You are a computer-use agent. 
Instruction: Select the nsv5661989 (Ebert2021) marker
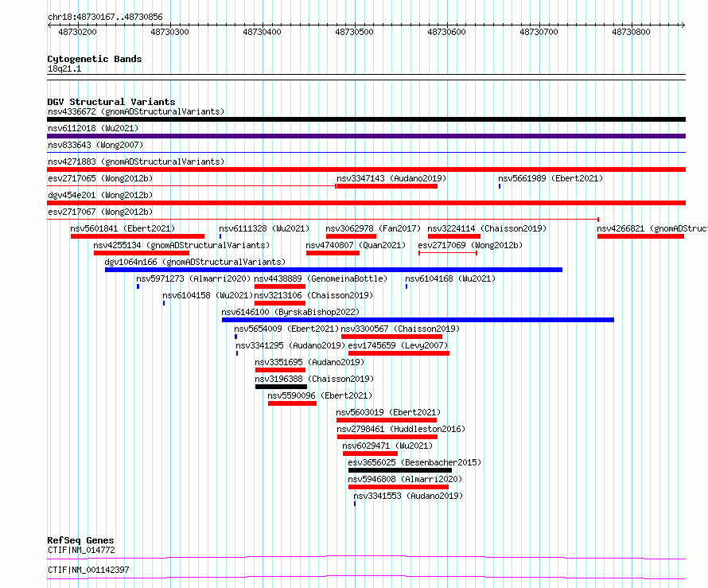pos(500,186)
